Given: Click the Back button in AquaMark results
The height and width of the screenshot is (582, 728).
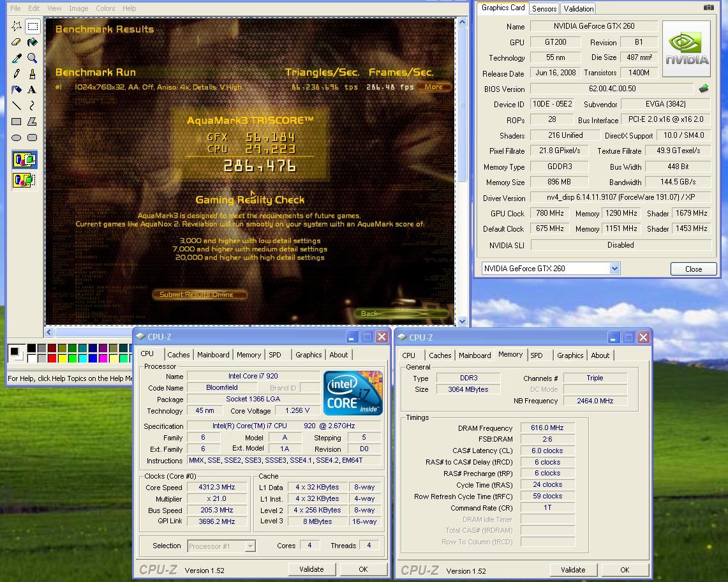Looking at the screenshot, I should [x=401, y=313].
